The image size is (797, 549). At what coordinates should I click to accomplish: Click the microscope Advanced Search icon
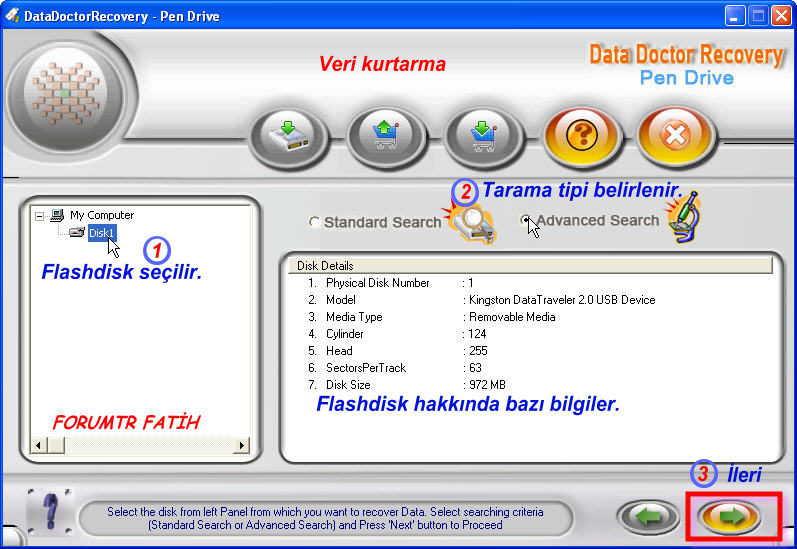pos(685,218)
